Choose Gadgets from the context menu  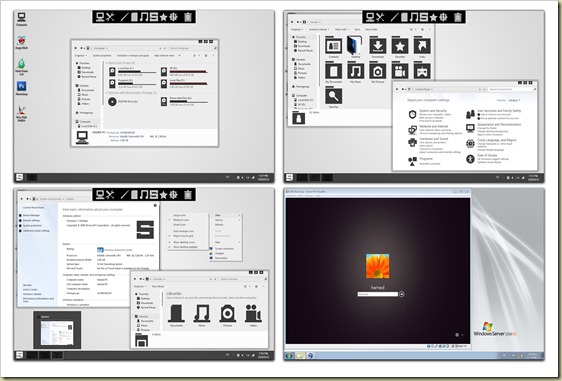click(x=219, y=253)
